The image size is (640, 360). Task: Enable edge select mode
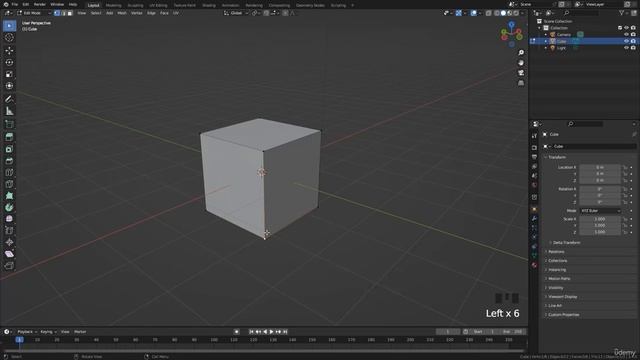(x=63, y=13)
